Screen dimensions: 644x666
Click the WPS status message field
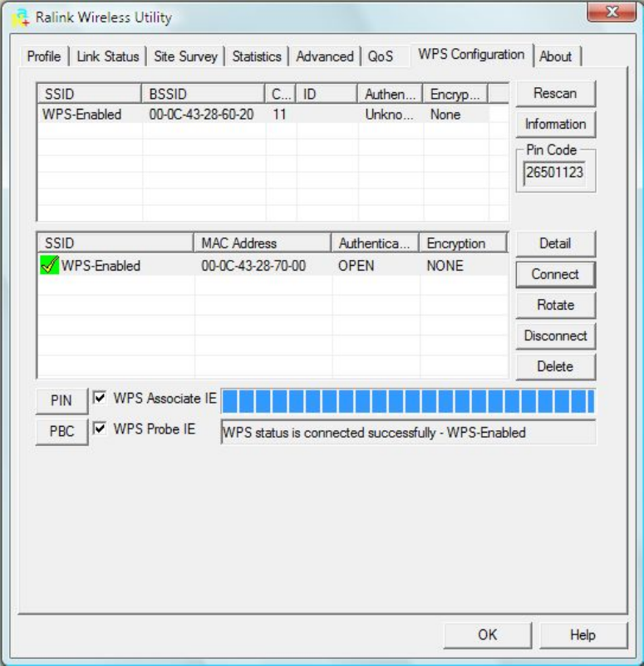click(x=408, y=433)
